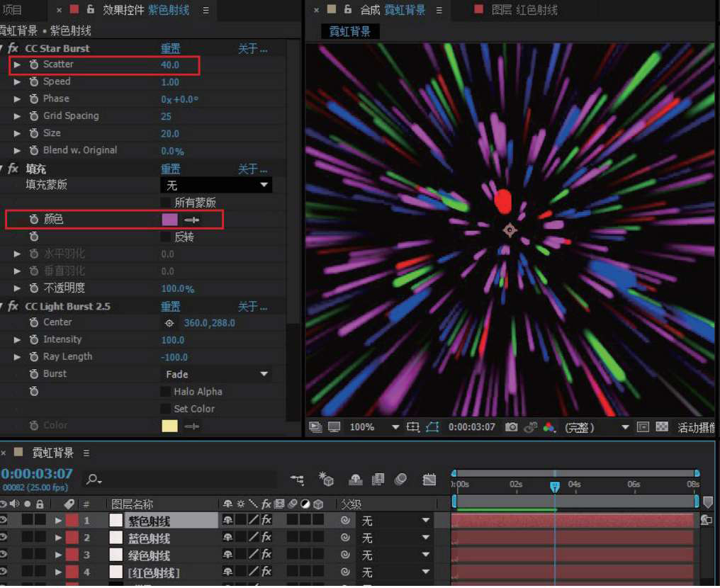Check the 反转 checkbox under fill
The image size is (720, 588).
point(165,237)
